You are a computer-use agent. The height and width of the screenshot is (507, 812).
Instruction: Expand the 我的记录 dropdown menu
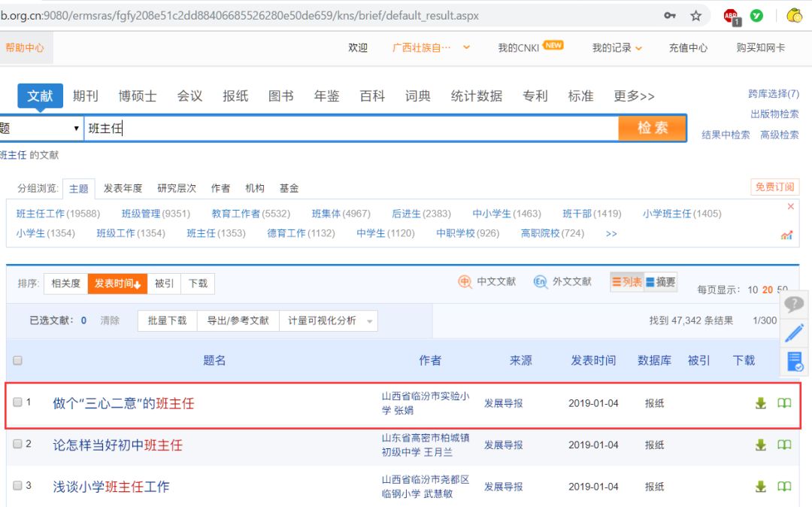[617, 48]
